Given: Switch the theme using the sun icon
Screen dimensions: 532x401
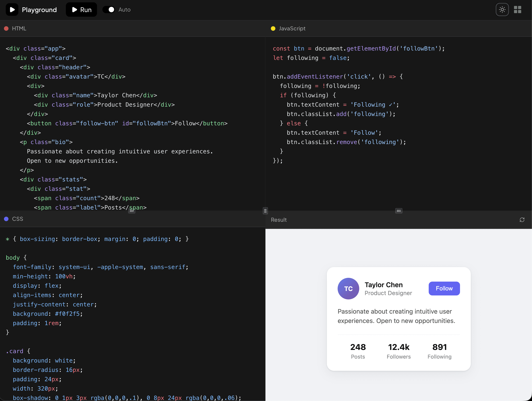Looking at the screenshot, I should coord(502,10).
